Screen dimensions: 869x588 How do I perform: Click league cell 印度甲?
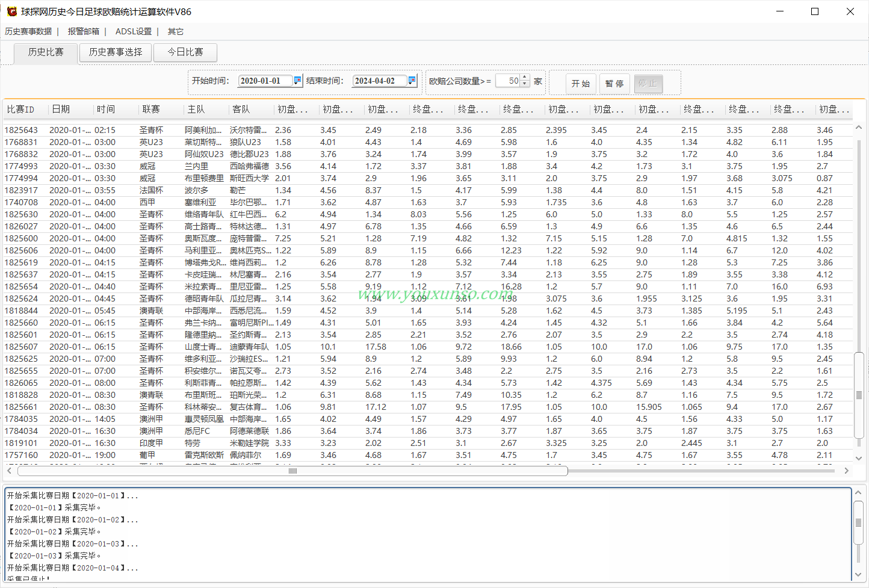click(151, 443)
